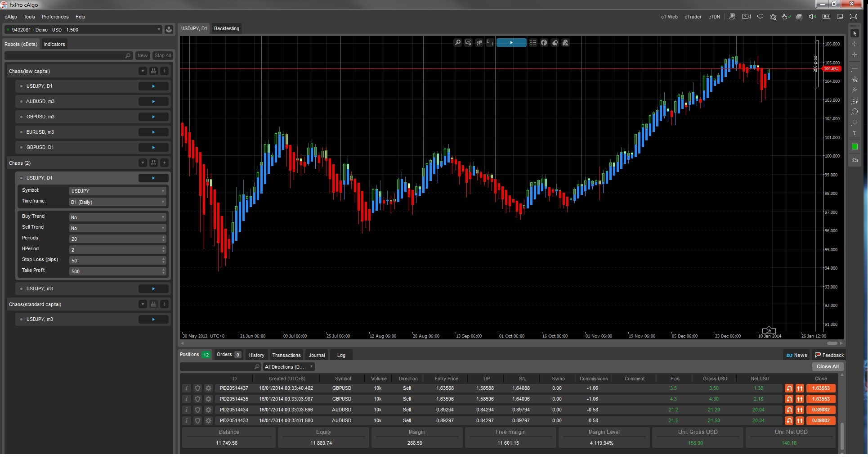868x460 pixels.
Task: Start EURUSD, m3 robot instance
Action: click(x=153, y=132)
